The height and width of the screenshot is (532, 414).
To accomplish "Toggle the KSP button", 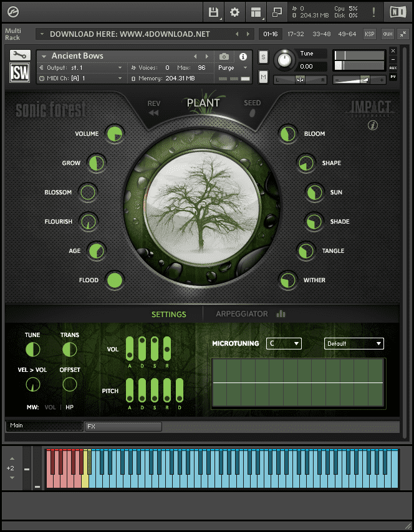I will click(x=370, y=34).
